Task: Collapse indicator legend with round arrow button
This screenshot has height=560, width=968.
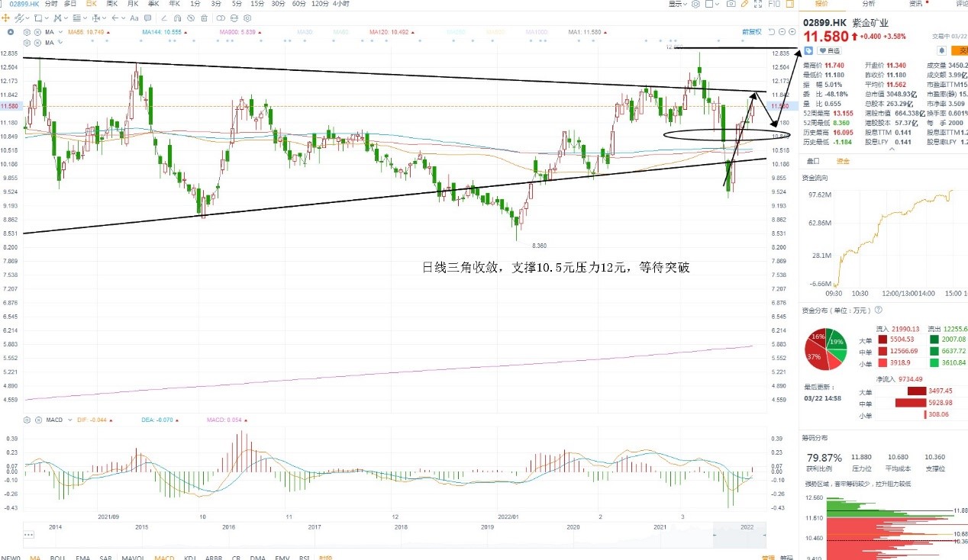Action: 11,32
